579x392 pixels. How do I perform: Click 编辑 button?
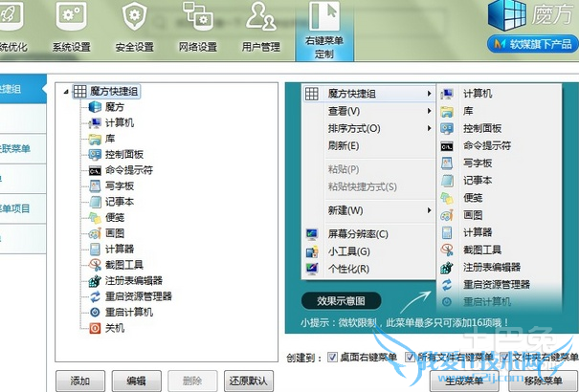coord(137,381)
